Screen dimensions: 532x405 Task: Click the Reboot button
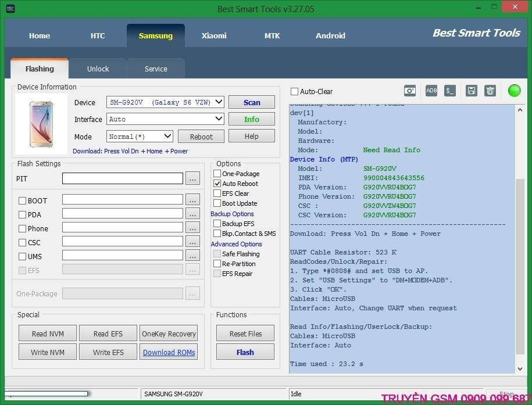pos(201,137)
